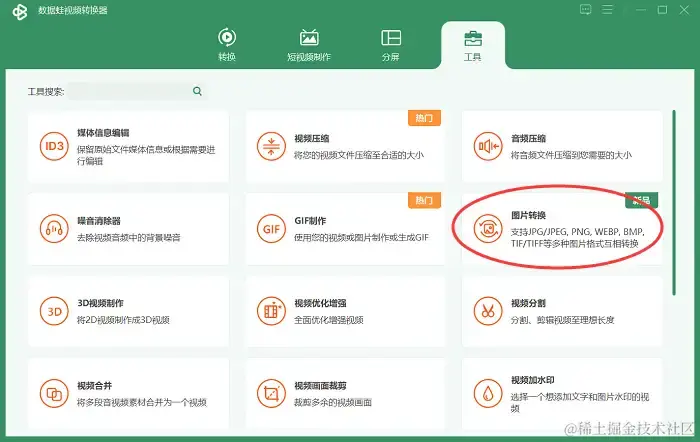Click description 分割、剪辑视频至理想长度

pos(562,320)
